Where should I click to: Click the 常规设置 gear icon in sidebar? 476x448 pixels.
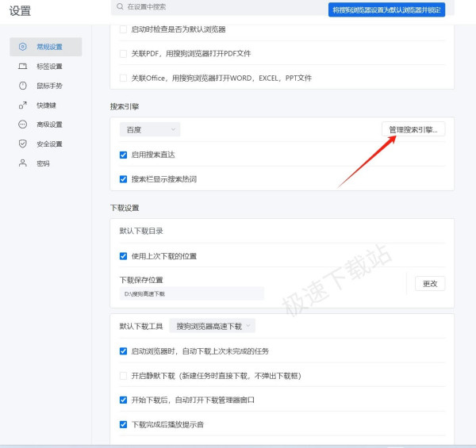click(23, 47)
